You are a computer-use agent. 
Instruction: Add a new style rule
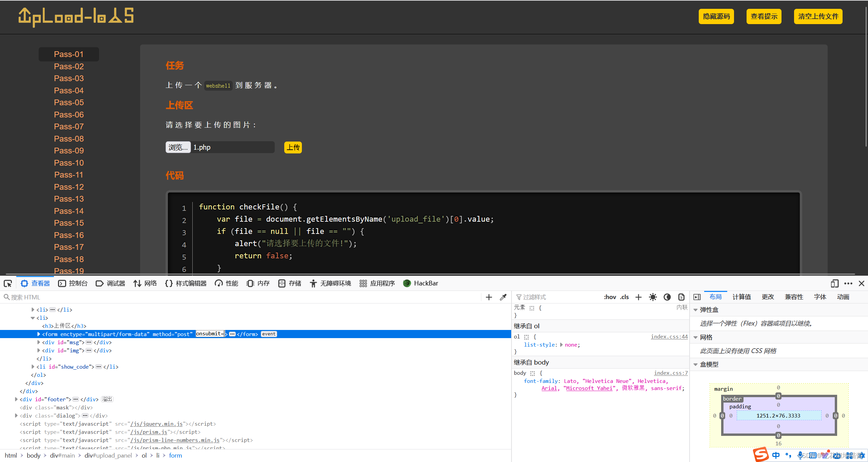[638, 297]
